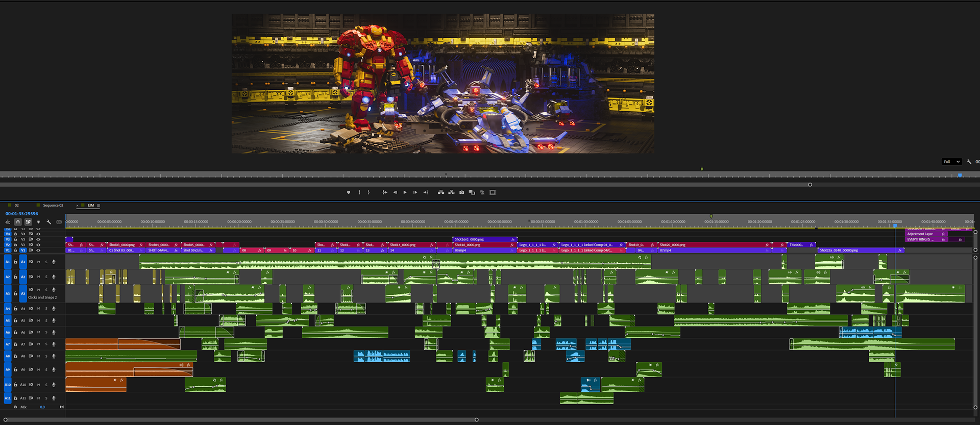Export frame with the camera icon
980x425 pixels.
(x=462, y=192)
